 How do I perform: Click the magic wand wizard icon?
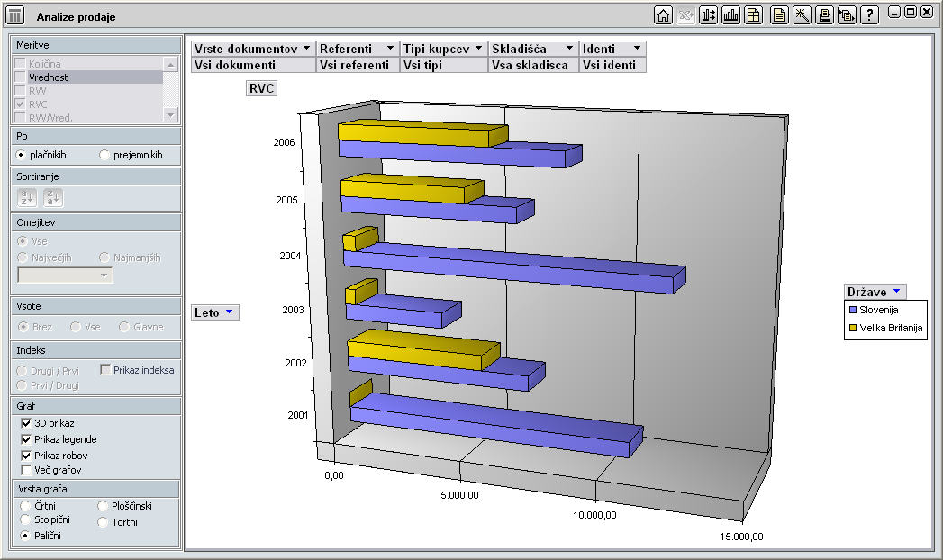point(802,15)
